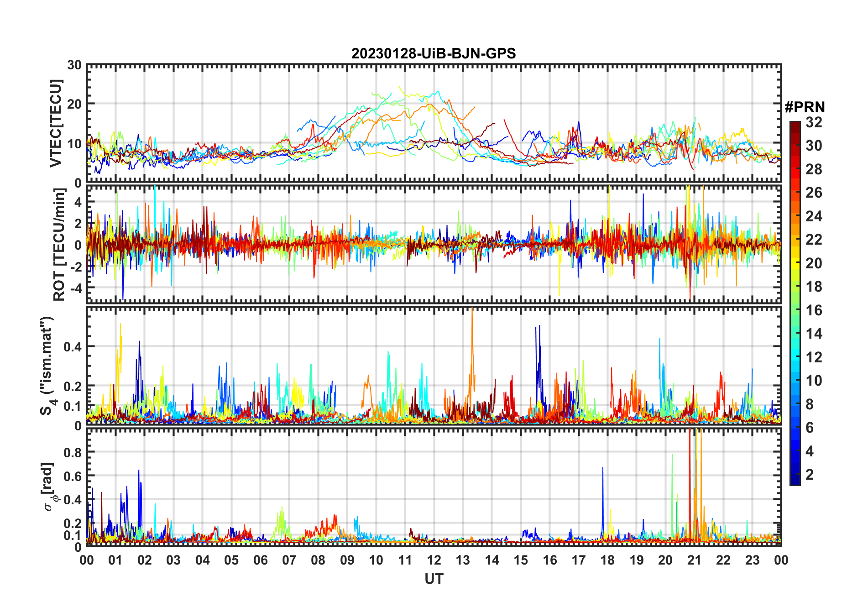Click the S4 ("ism.mat") y-axis label
This screenshot has width=868, height=607.
(x=47, y=366)
